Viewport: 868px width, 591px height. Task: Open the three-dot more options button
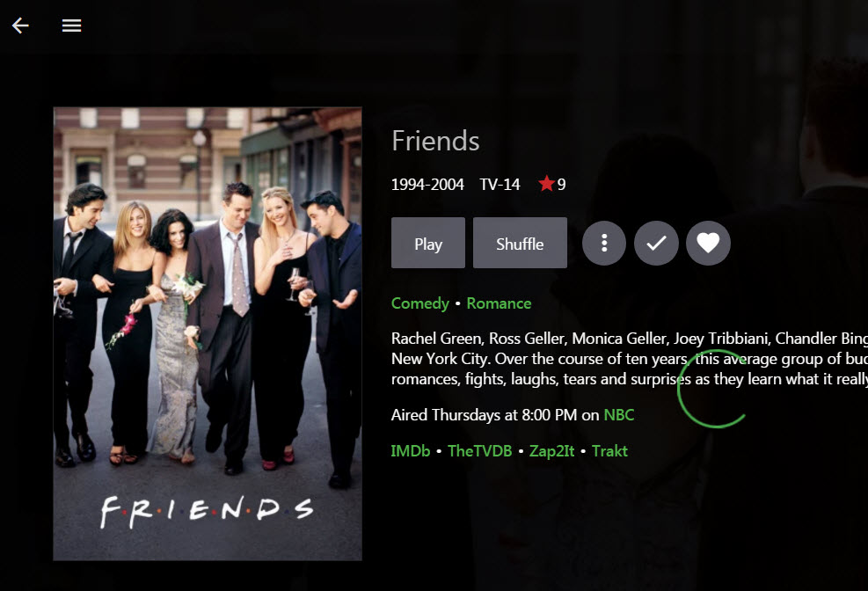(604, 243)
